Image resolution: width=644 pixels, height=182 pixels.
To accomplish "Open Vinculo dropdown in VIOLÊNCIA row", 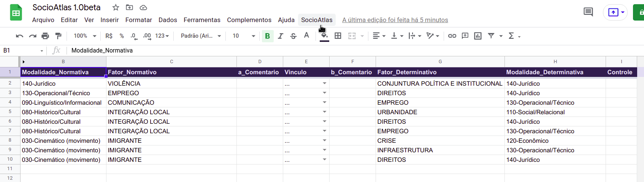I will coord(325,83).
